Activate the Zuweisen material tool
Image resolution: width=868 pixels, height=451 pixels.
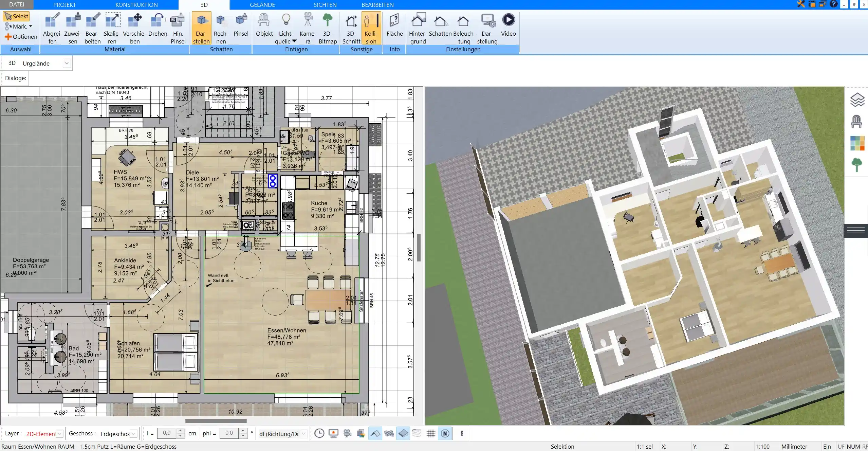[x=73, y=28]
